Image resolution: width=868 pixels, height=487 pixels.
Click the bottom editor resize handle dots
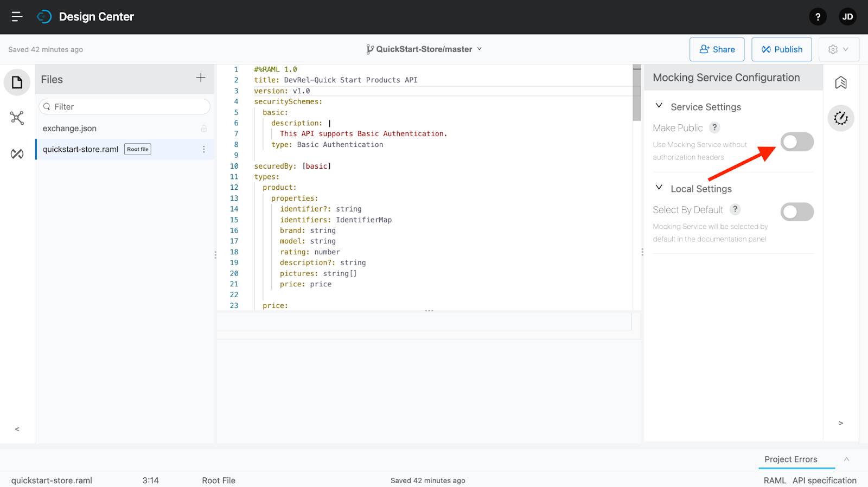pos(429,311)
